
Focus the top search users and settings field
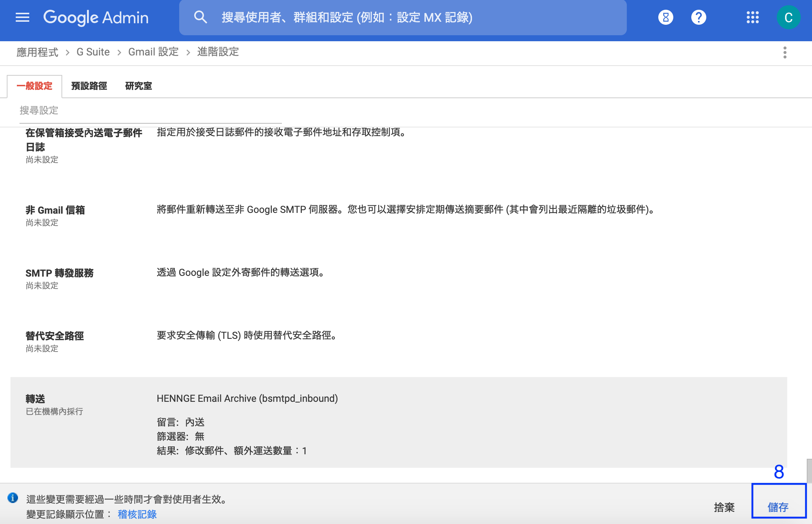coord(403,17)
